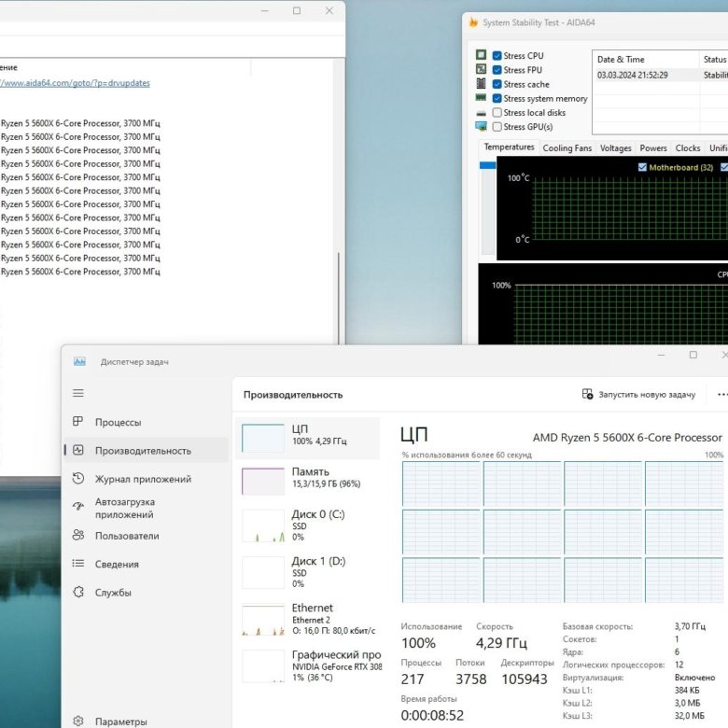Click the Пользователи people icon
The image size is (728, 728).
pos(78,536)
